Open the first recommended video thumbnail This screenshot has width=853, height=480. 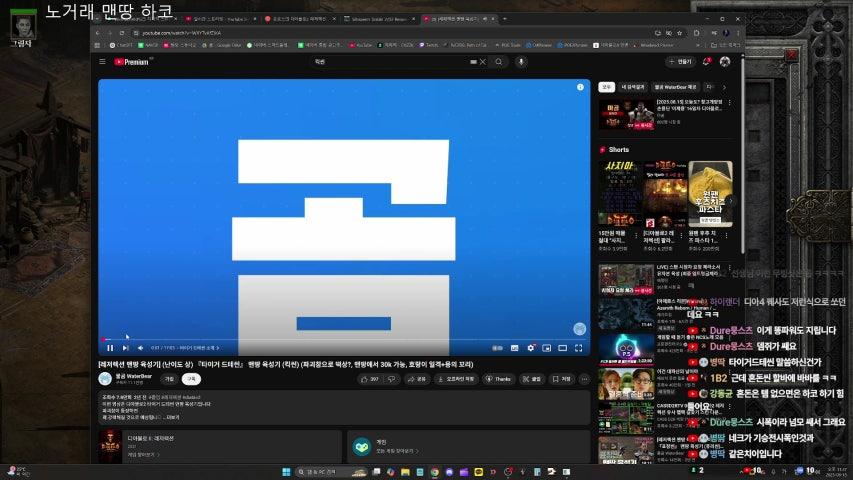(x=626, y=114)
